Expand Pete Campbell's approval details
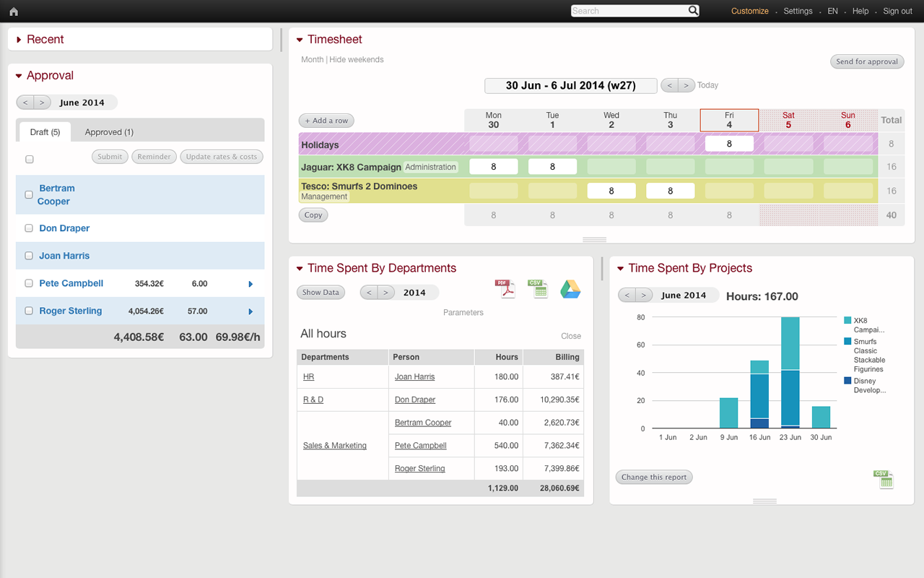The height and width of the screenshot is (578, 924). click(x=250, y=283)
